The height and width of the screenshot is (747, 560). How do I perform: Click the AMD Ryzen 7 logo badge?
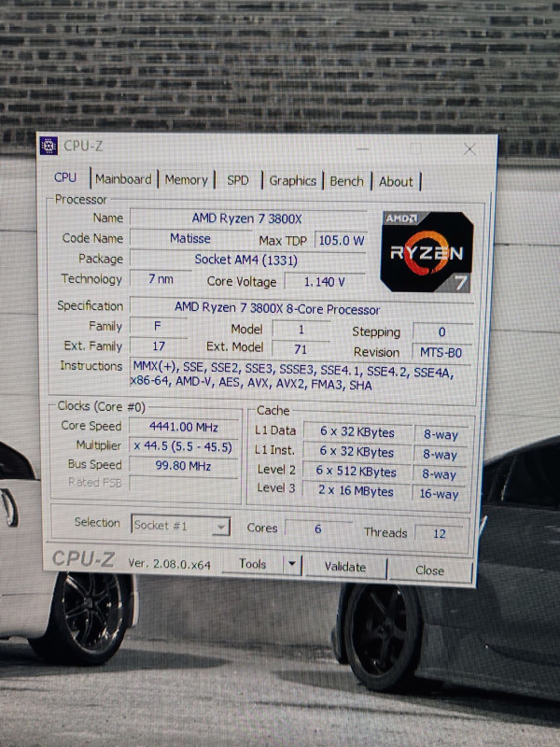coord(427,251)
